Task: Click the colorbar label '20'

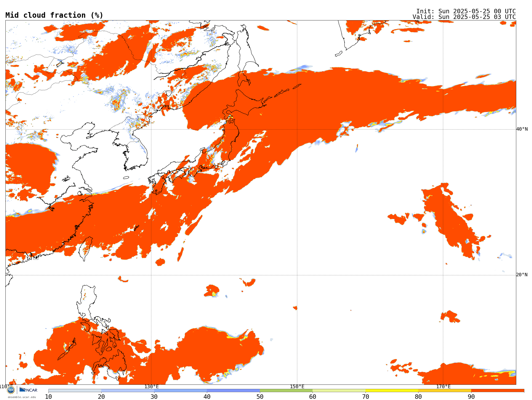Action: (x=101, y=397)
